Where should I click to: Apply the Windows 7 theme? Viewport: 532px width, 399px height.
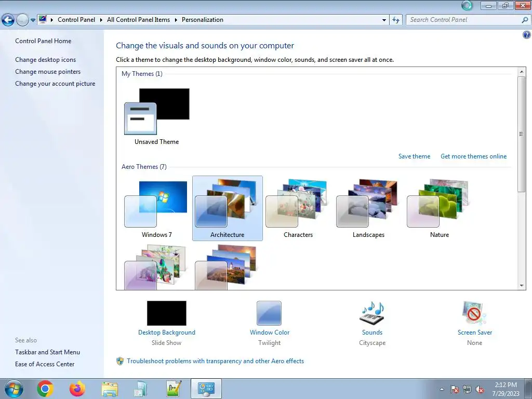pos(157,208)
